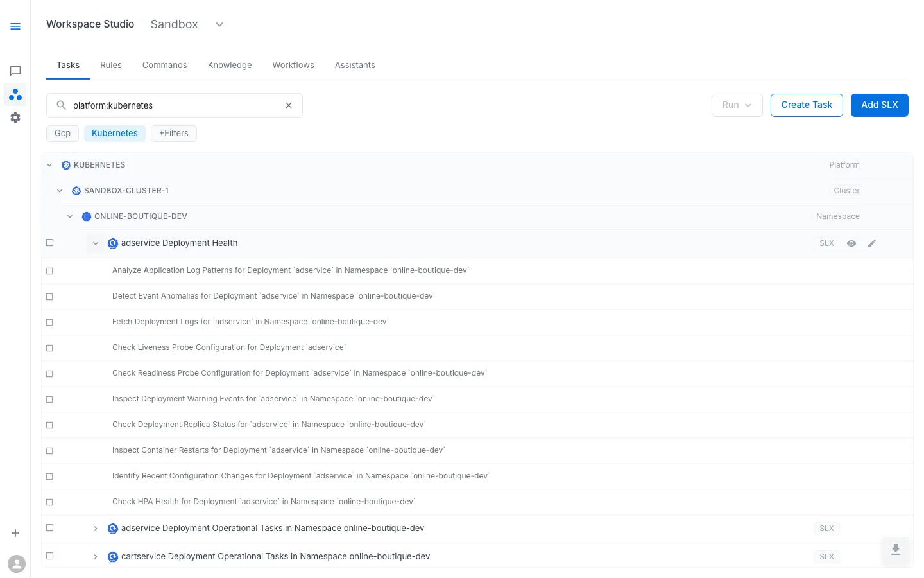924x578 pixels.
Task: Open the chat panel in the sidebar
Action: pos(15,71)
